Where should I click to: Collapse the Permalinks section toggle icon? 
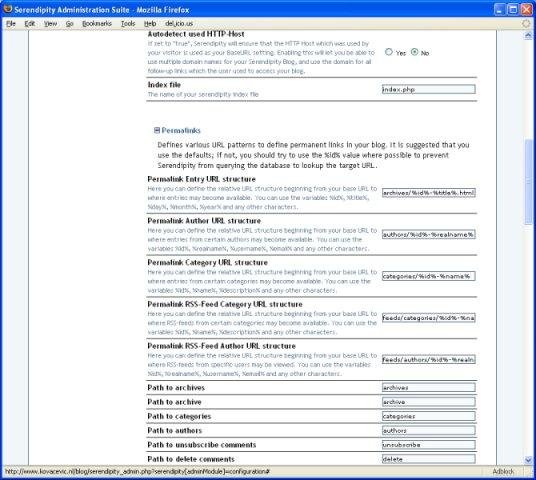pyautogui.click(x=157, y=130)
